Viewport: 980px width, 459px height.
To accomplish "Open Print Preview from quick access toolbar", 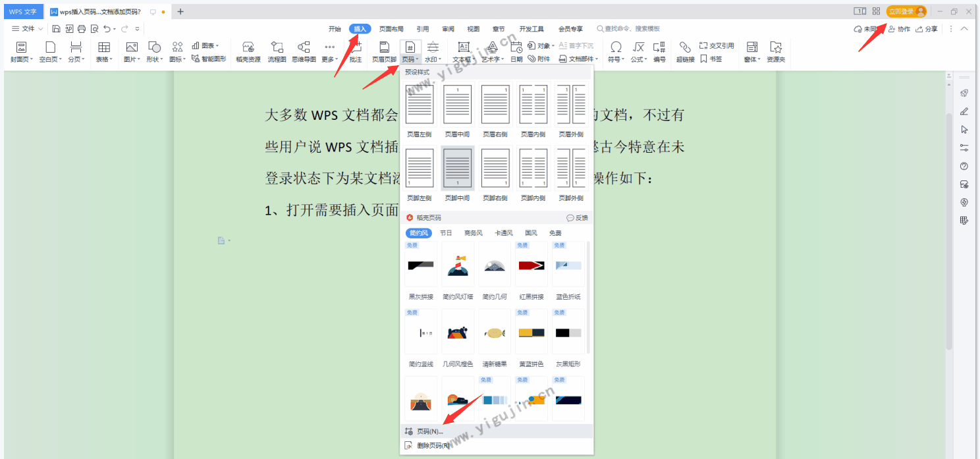I will [94, 29].
